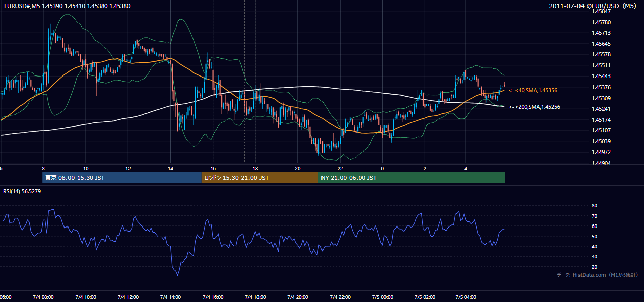
Task: Click RSI scale value 80
Action: coord(594,206)
